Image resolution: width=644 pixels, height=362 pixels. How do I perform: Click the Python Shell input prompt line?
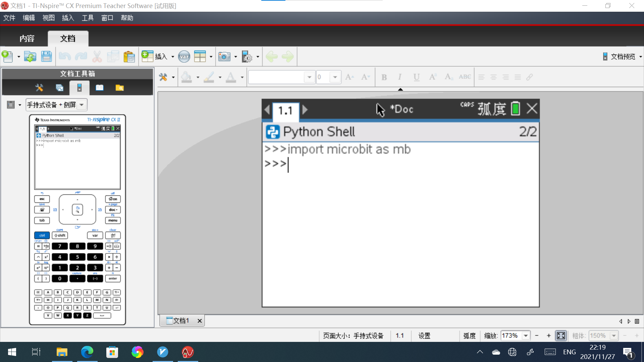(x=400, y=164)
